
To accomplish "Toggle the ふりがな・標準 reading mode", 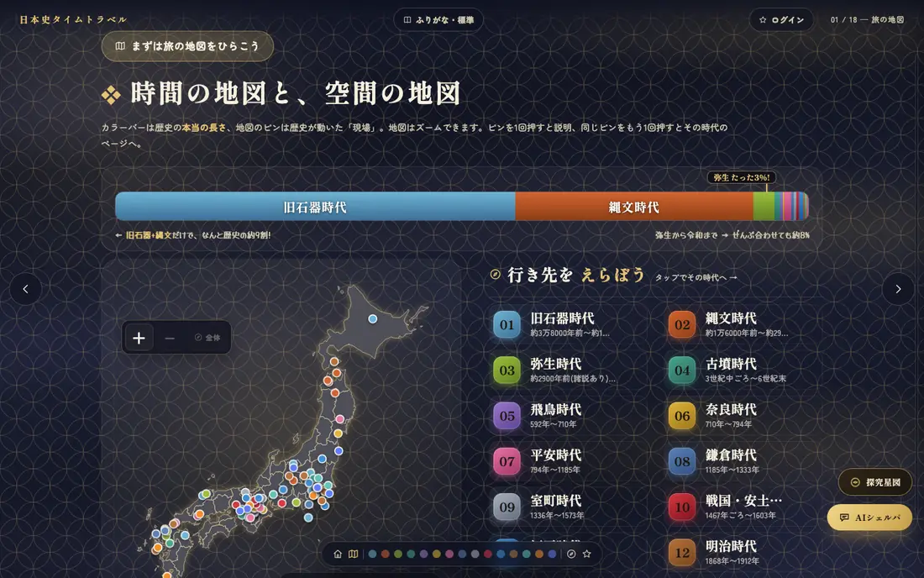I will (x=438, y=20).
